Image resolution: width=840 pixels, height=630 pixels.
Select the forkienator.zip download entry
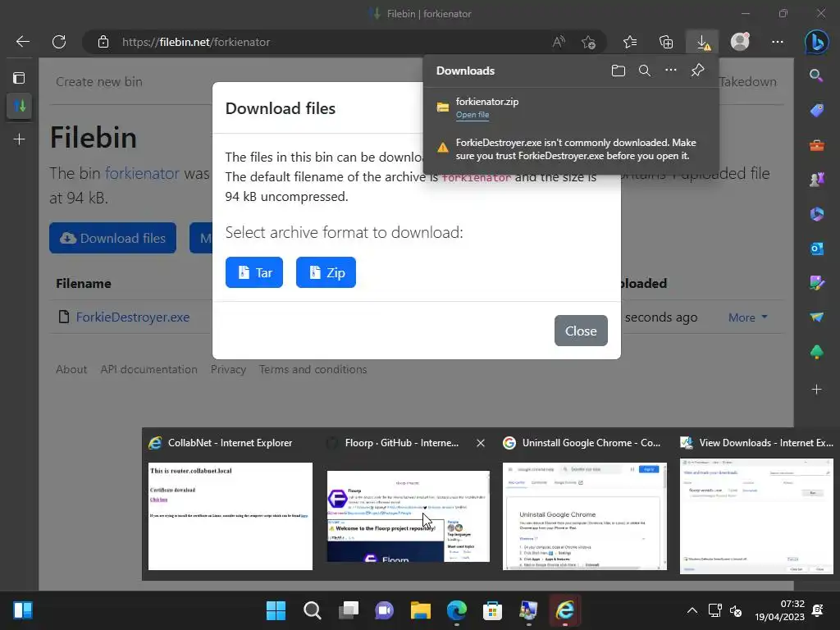coord(571,107)
